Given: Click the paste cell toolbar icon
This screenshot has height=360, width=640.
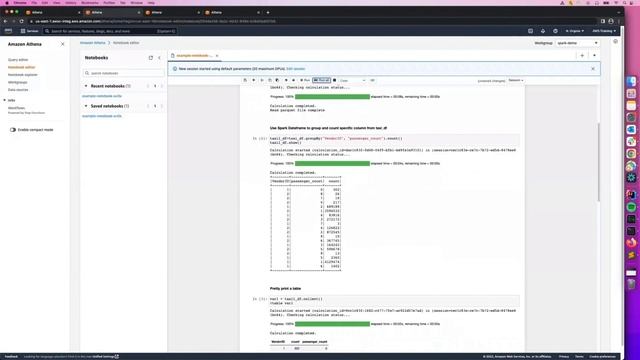Looking at the screenshot, I should coord(277,80).
